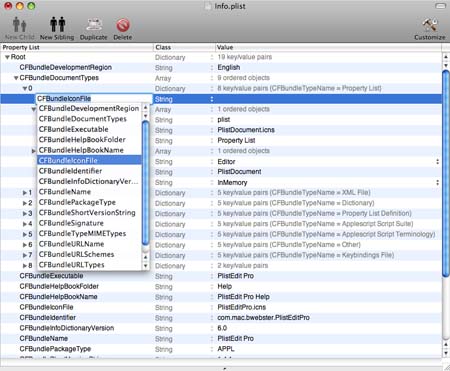
Task: Choose CFBundleShortVersionString from autocomplete list
Action: [x=89, y=212]
